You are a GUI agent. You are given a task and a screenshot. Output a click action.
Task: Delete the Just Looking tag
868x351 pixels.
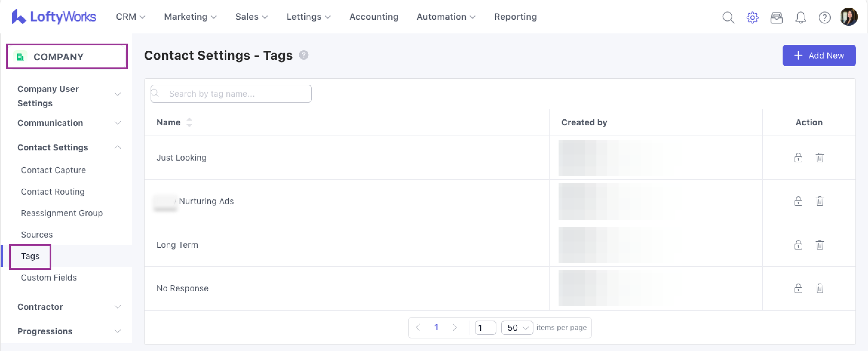[x=820, y=157]
